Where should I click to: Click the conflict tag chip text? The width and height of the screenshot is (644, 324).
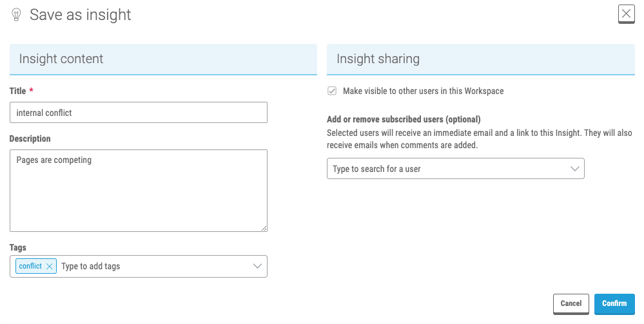pos(30,266)
